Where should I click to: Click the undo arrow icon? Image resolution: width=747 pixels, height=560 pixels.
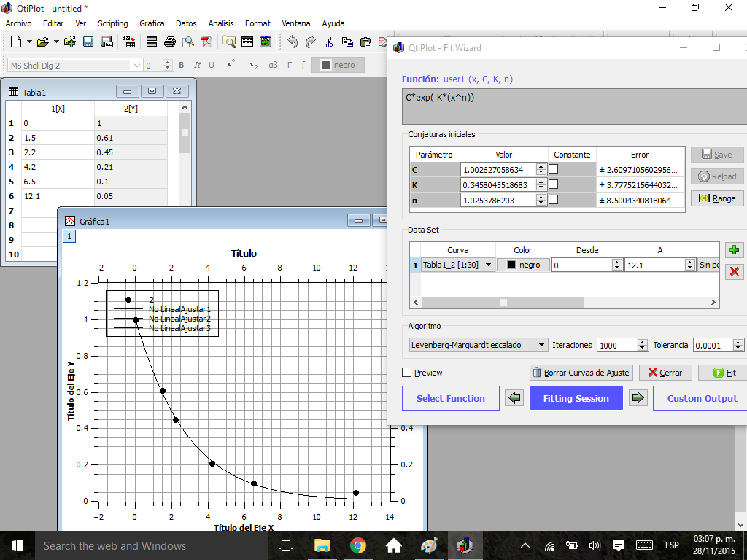(x=293, y=42)
